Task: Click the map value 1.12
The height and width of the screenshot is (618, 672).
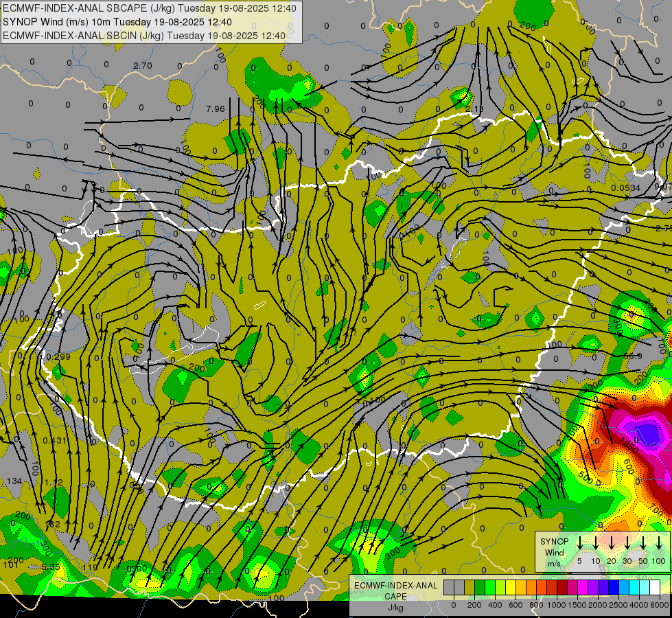Action: tap(54, 483)
